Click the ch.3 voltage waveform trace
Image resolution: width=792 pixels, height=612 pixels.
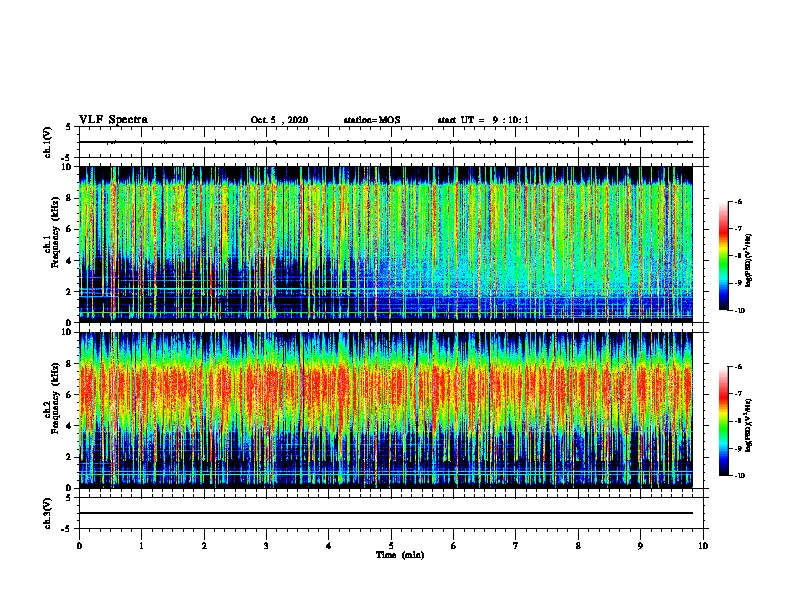[386, 513]
